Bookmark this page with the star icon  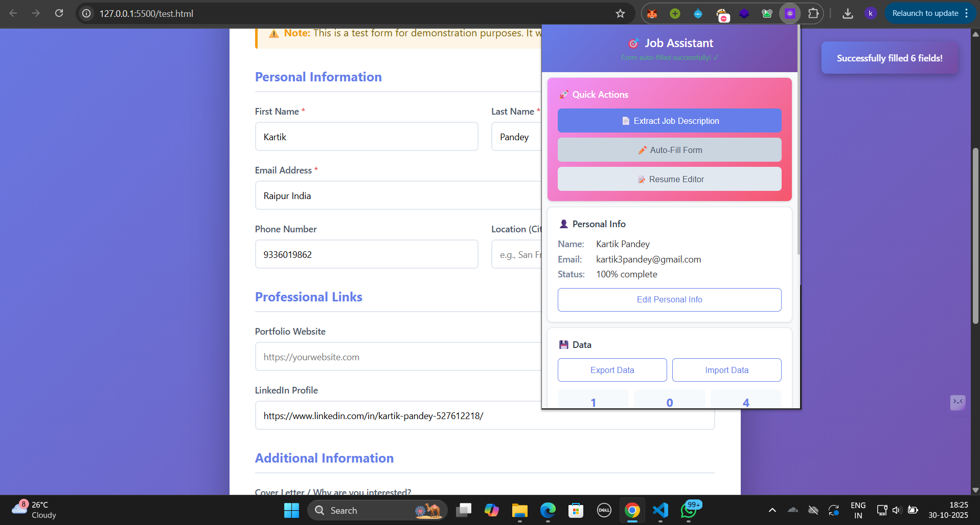620,14
